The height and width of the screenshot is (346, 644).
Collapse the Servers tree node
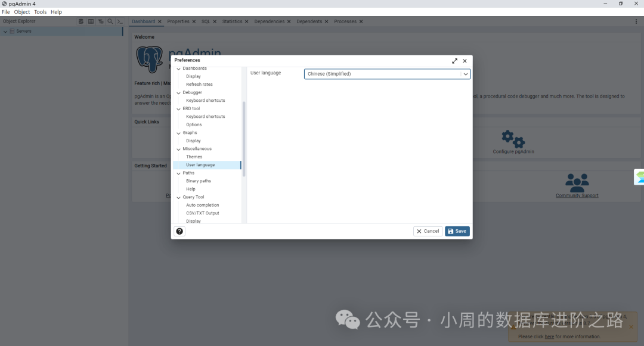pyautogui.click(x=6, y=31)
